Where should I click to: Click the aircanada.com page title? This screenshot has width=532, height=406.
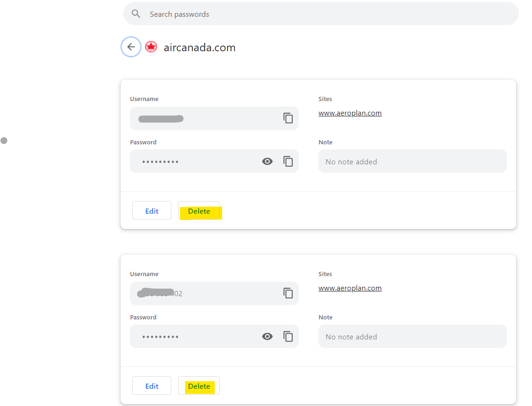pos(200,47)
